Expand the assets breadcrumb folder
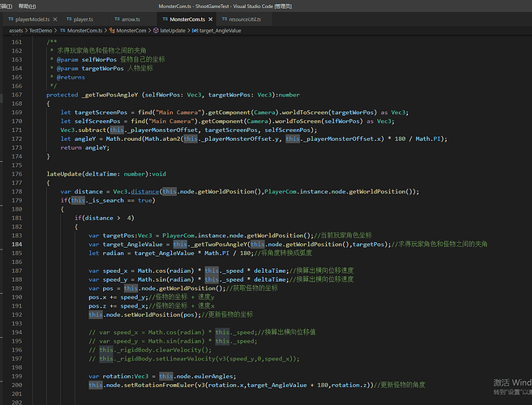The height and width of the screenshot is (405, 532). coord(16,30)
